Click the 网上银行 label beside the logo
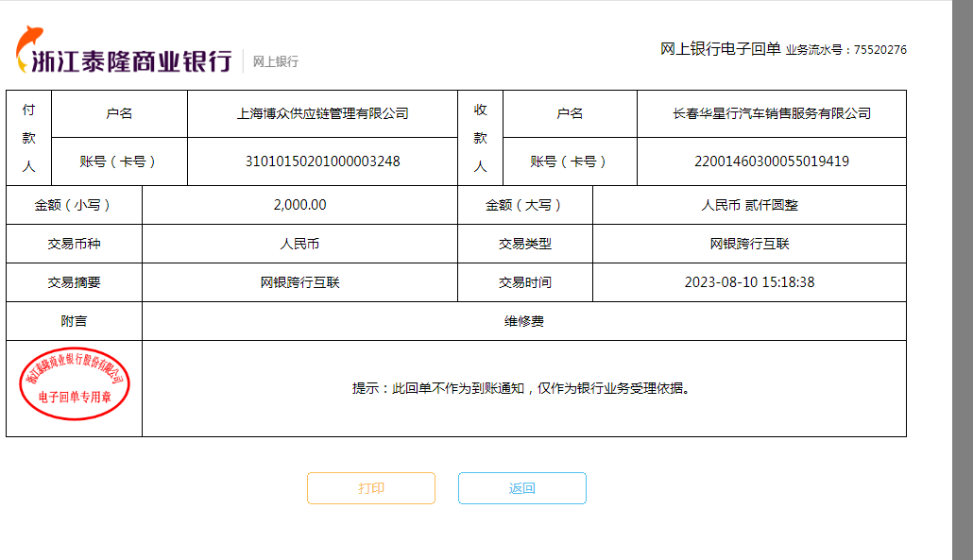Viewport: 973px width, 560px height. [275, 61]
